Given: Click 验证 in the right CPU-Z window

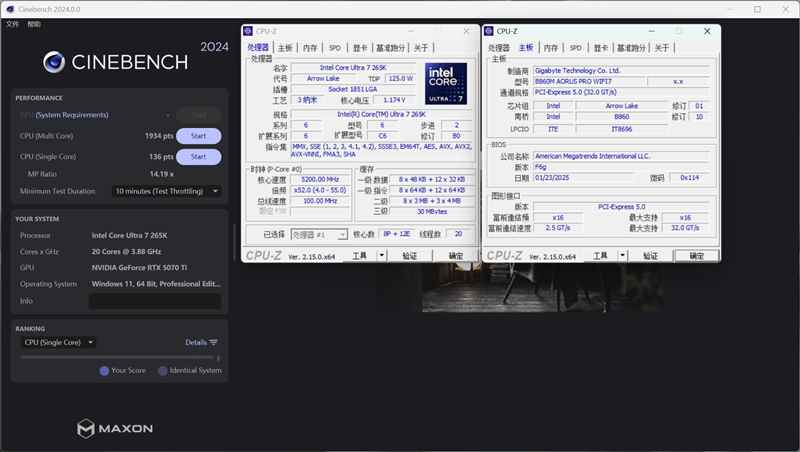Looking at the screenshot, I should click(651, 256).
